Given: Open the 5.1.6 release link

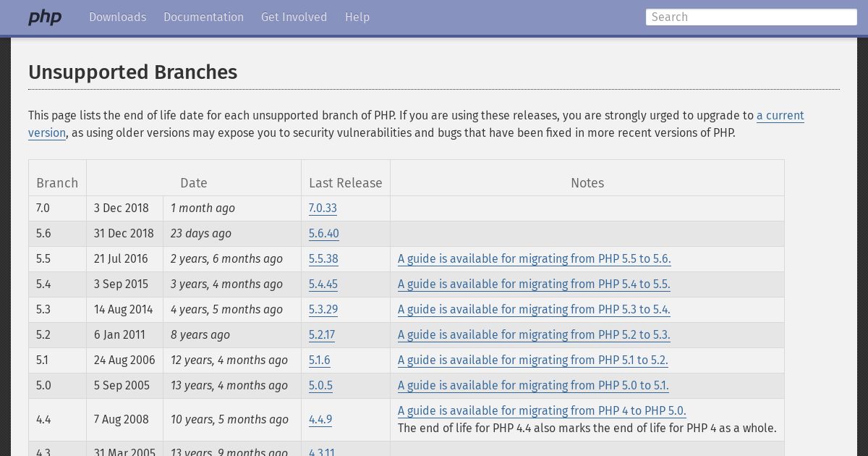Looking at the screenshot, I should click(319, 360).
